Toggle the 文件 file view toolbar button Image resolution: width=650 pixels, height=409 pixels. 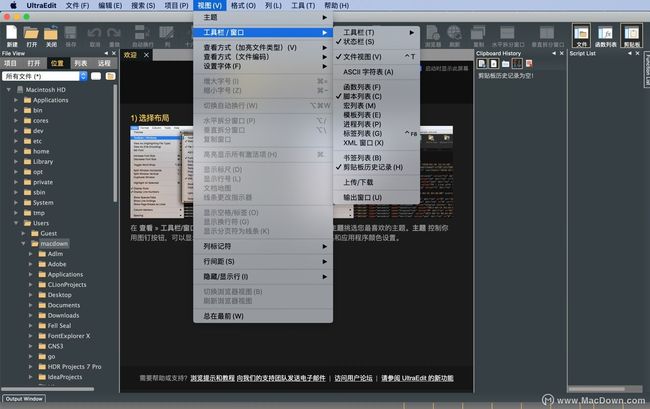click(x=581, y=36)
